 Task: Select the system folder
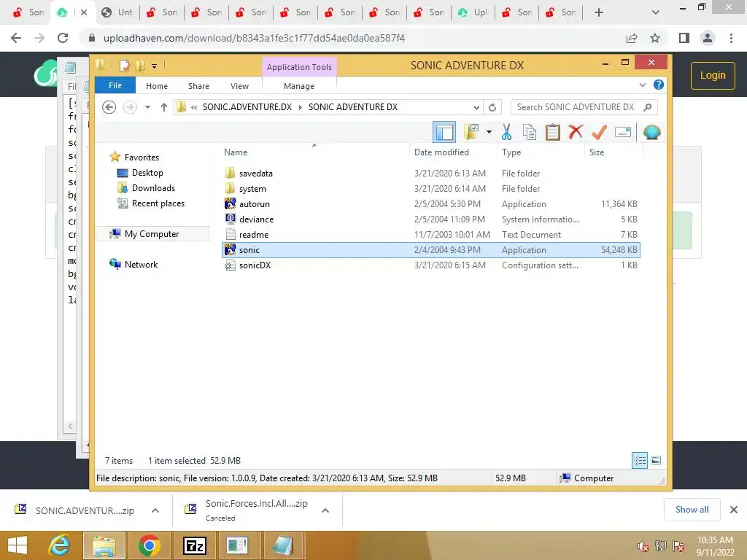pyautogui.click(x=430, y=189)
